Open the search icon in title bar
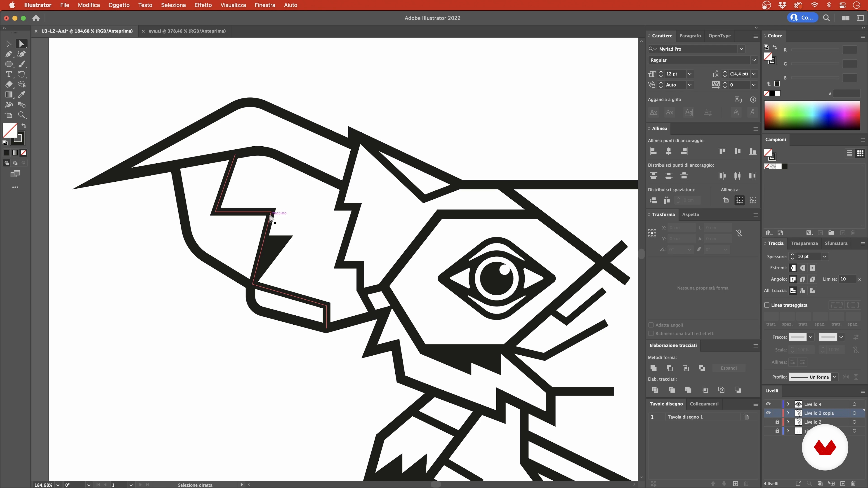The height and width of the screenshot is (488, 868). tap(826, 18)
